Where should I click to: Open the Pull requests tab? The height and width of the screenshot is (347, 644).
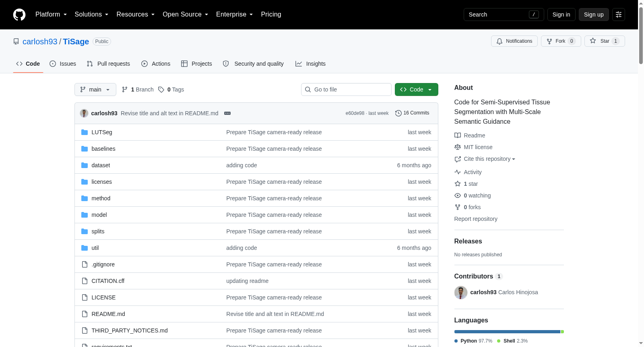click(108, 64)
